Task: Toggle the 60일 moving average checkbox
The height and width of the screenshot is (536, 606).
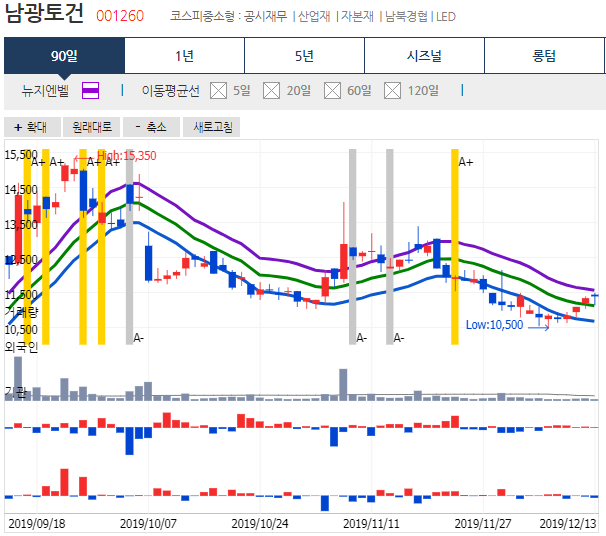Action: 332,91
